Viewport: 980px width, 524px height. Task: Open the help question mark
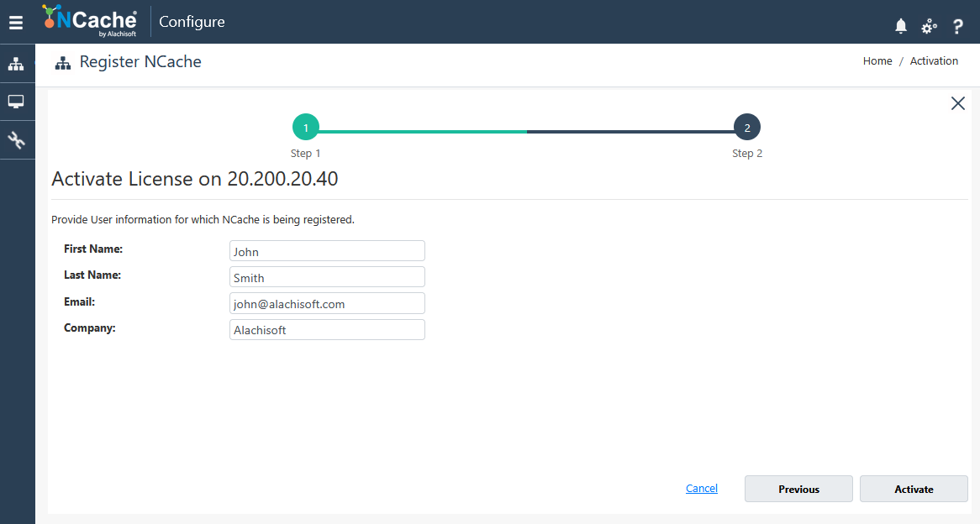click(x=957, y=26)
